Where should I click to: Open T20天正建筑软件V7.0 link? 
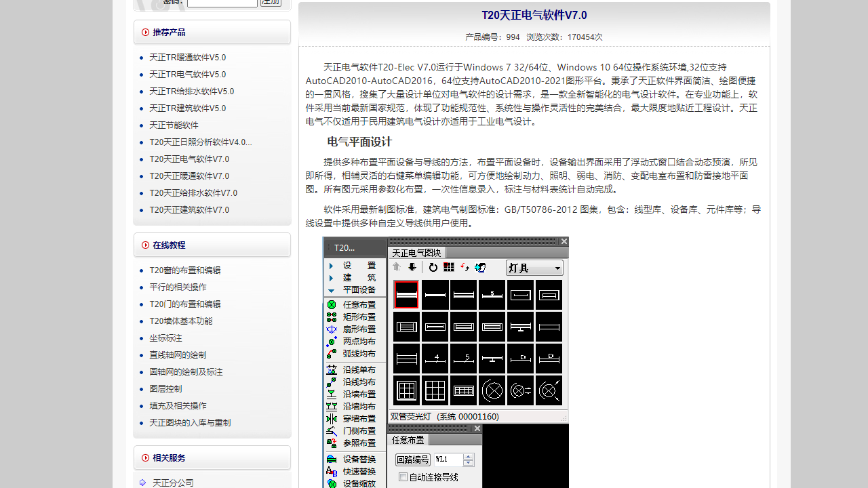[189, 210]
